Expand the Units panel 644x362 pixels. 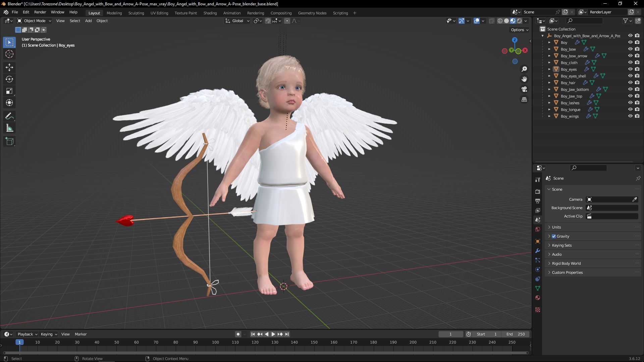(x=593, y=227)
